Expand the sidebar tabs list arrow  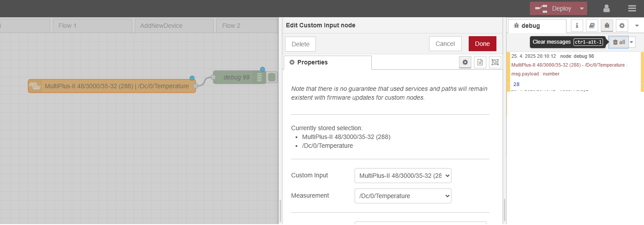[x=637, y=26]
